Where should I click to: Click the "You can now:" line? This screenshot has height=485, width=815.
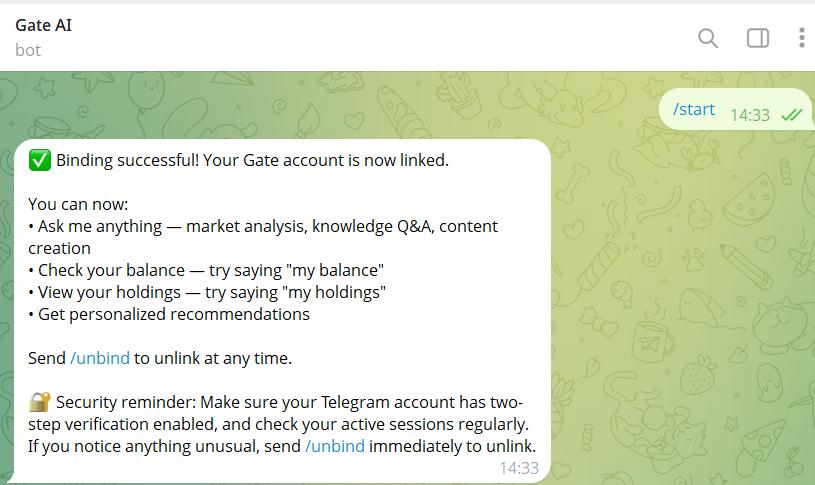tap(72, 204)
